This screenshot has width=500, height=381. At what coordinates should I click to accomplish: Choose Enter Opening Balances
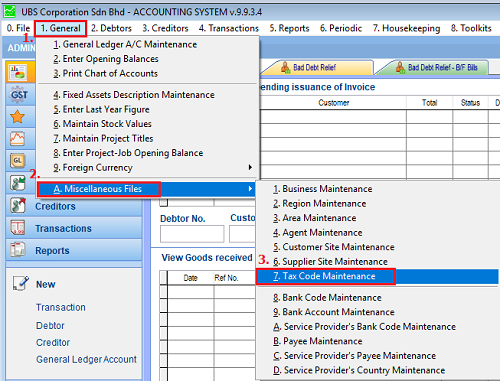[148, 59]
